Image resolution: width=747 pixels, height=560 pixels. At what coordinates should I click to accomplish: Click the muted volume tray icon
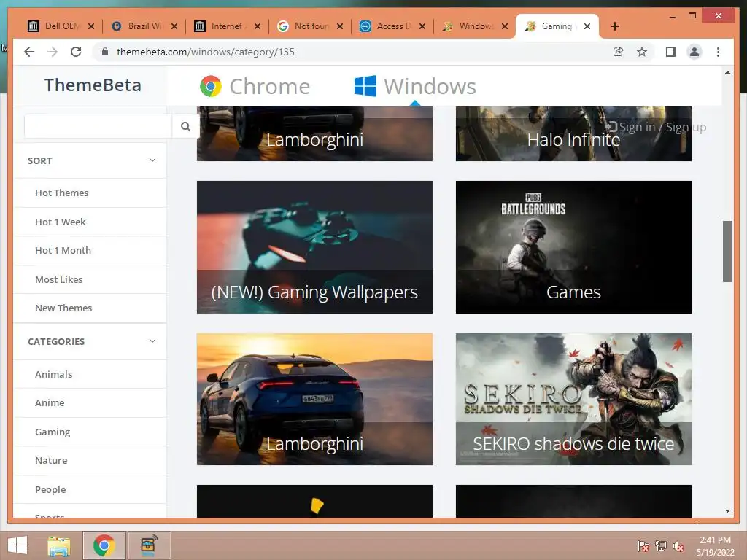678,545
